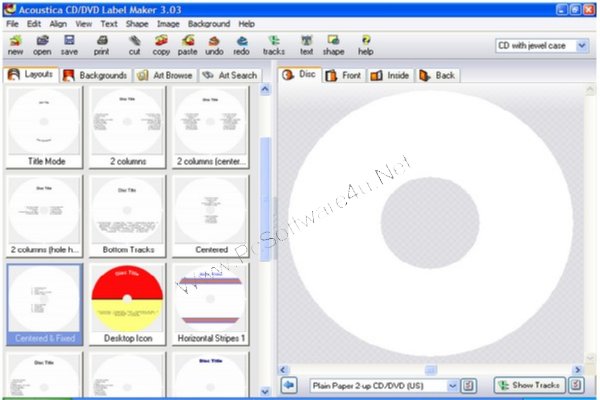Choose the 2 columns layout thumbnail
This screenshot has width=600, height=400.
127,127
